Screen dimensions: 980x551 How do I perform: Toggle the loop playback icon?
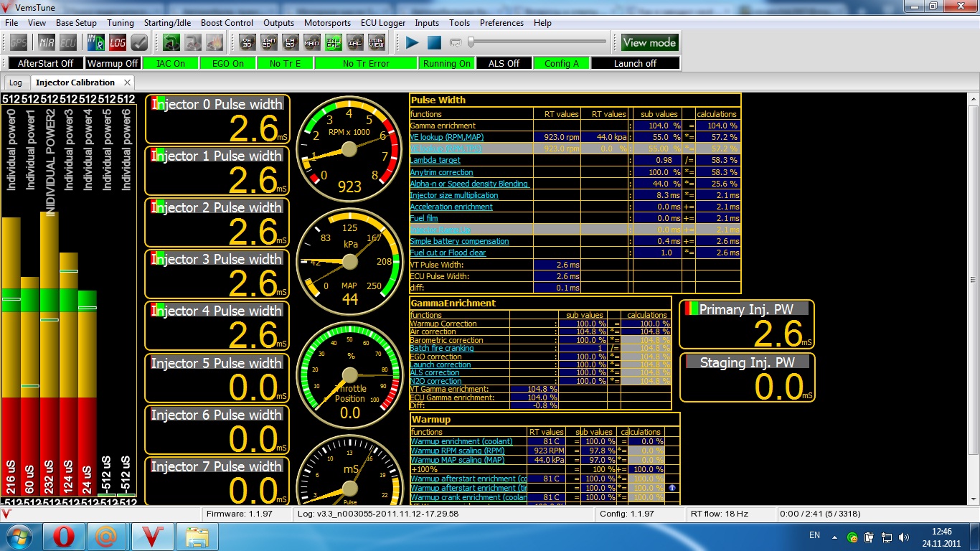tap(455, 43)
